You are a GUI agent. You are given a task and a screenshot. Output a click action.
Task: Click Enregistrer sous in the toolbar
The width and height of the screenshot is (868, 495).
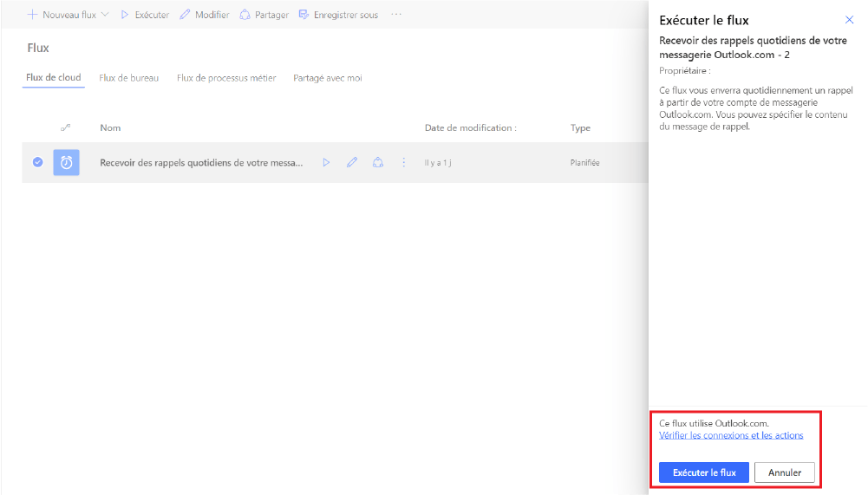[x=338, y=15]
